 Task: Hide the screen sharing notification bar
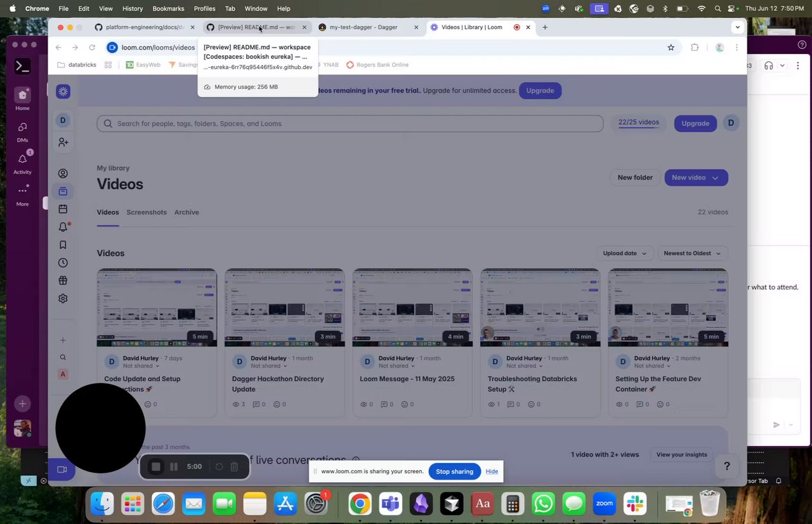pos(492,471)
